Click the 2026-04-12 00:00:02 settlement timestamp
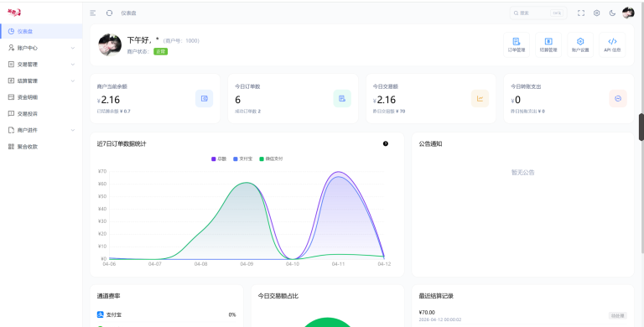The width and height of the screenshot is (644, 327). point(440,319)
